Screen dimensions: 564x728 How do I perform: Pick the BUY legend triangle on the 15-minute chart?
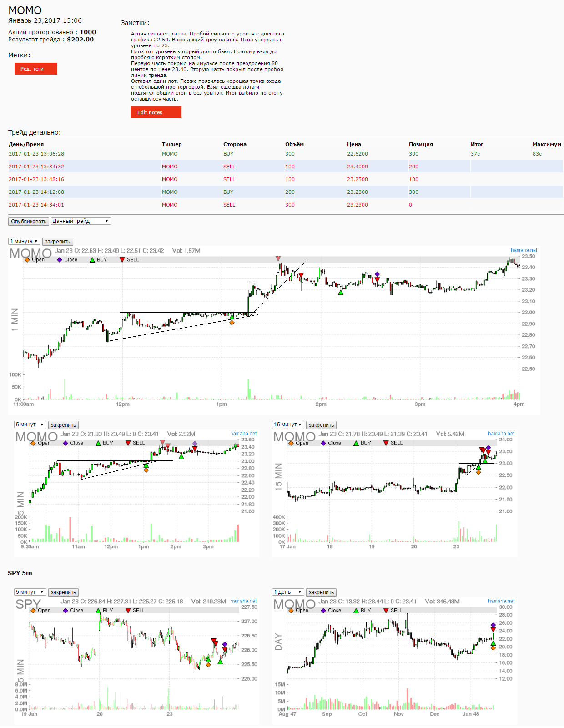(x=356, y=443)
